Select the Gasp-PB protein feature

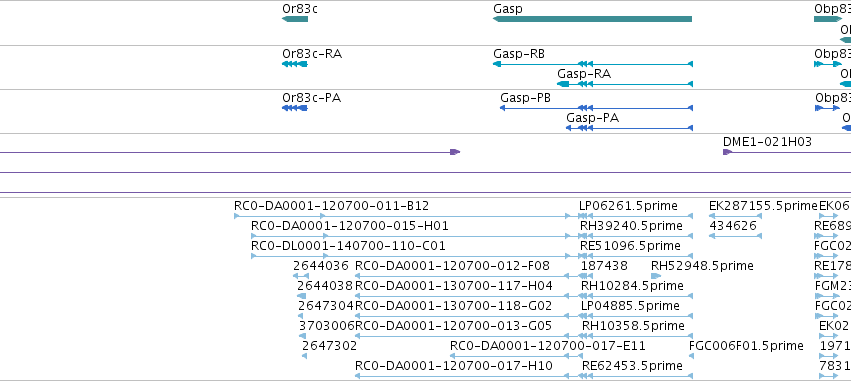point(596,108)
